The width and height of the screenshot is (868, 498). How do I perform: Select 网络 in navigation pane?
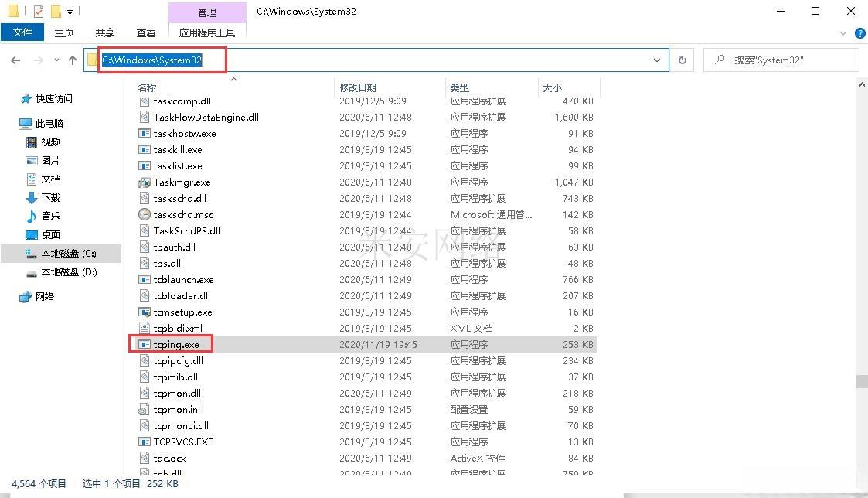pos(44,296)
